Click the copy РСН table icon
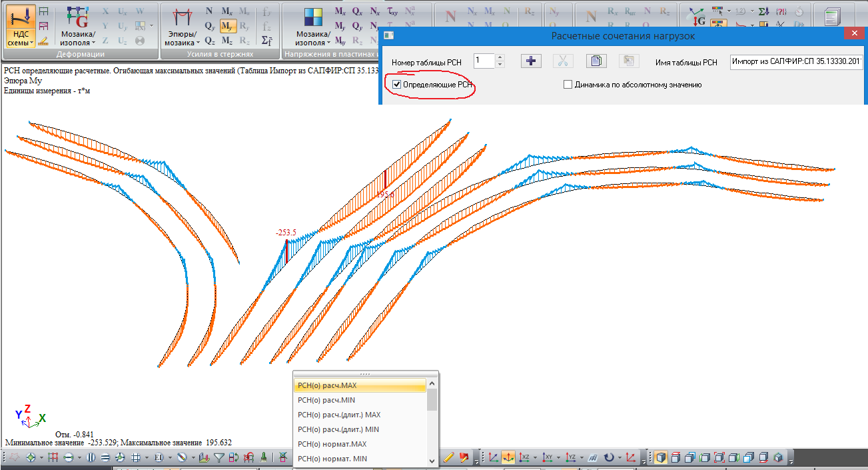Image resolution: width=868 pixels, height=470 pixels. click(x=596, y=61)
